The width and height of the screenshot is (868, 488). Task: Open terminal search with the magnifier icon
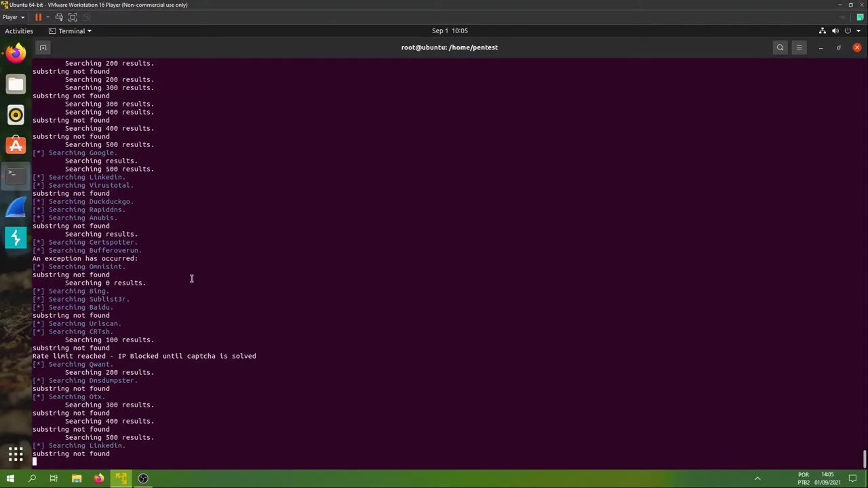pyautogui.click(x=780, y=47)
